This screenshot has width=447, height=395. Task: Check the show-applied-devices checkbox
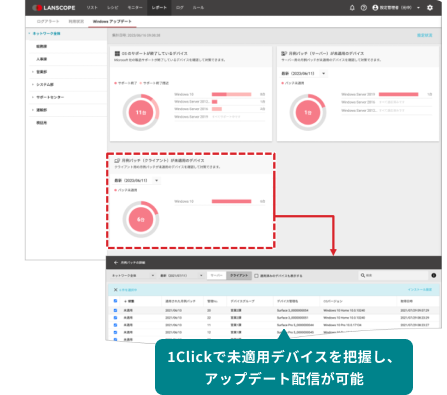(256, 276)
